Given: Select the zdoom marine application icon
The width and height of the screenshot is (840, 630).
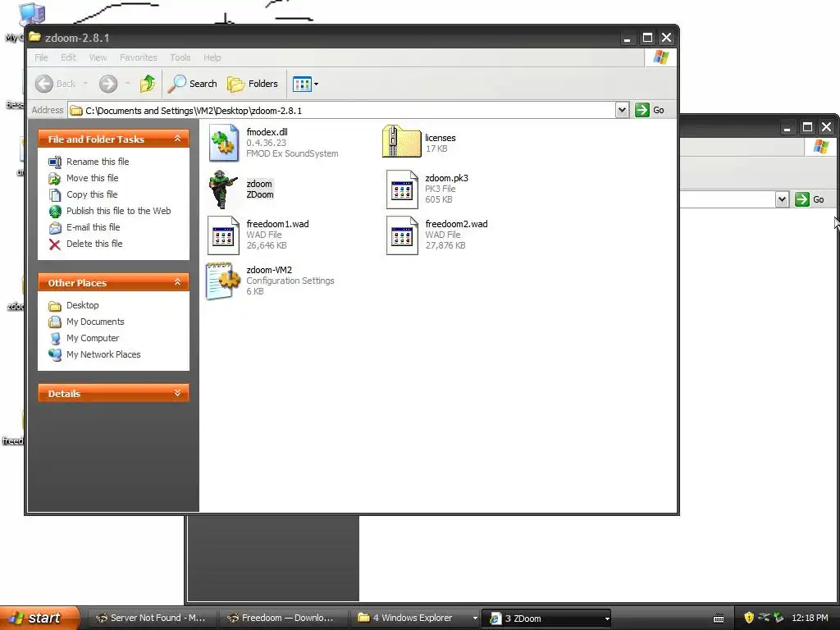Looking at the screenshot, I should [x=223, y=189].
